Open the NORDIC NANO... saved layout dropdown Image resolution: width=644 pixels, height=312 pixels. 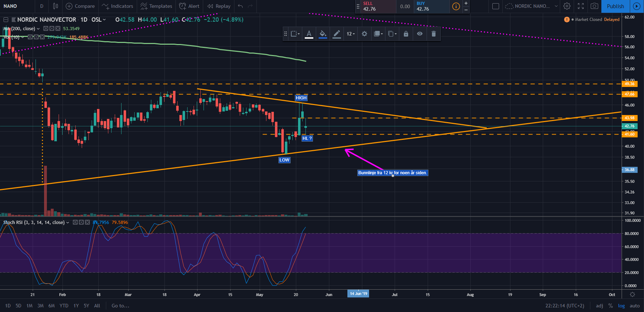[x=531, y=6]
